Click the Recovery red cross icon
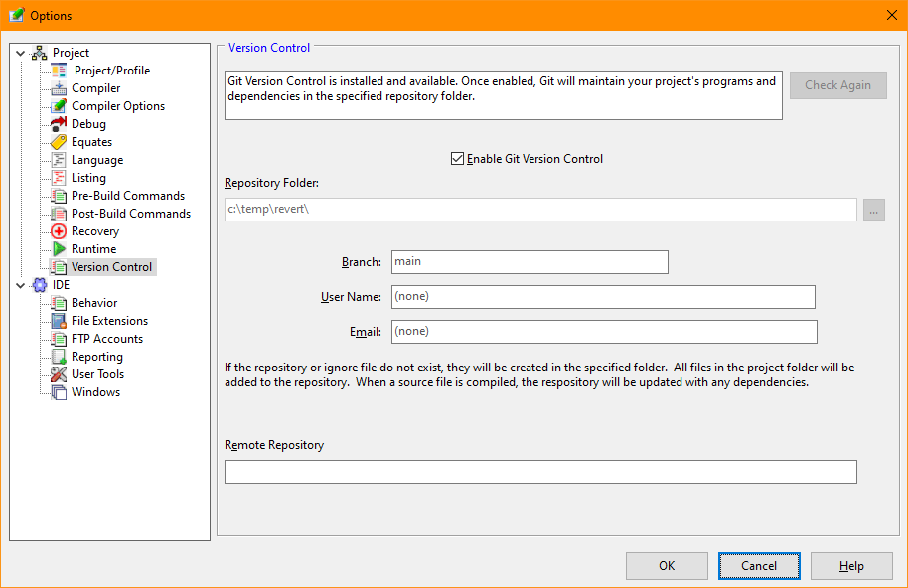908x588 pixels. [59, 231]
